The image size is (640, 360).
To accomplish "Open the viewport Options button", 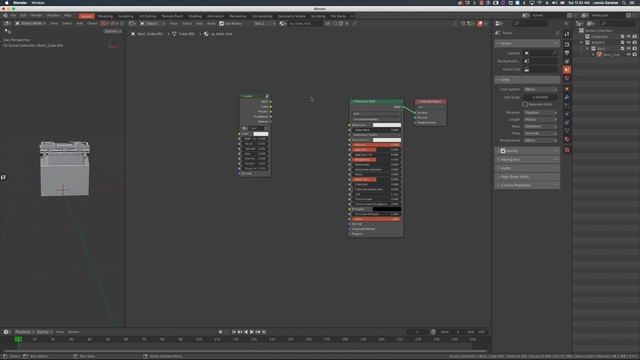I will coord(113,31).
